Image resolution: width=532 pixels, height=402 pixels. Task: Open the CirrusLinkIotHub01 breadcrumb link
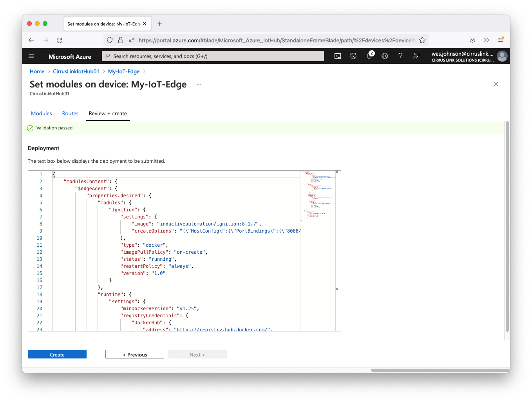click(76, 71)
